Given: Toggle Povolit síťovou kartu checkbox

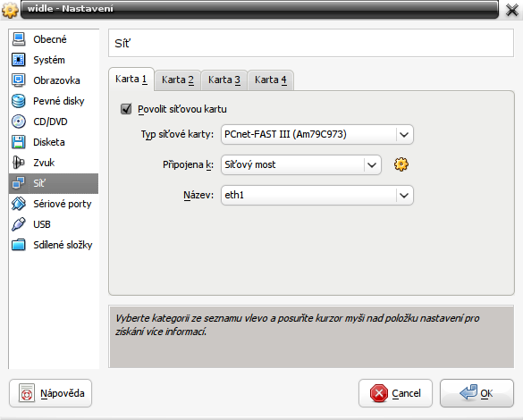Looking at the screenshot, I should click(126, 109).
